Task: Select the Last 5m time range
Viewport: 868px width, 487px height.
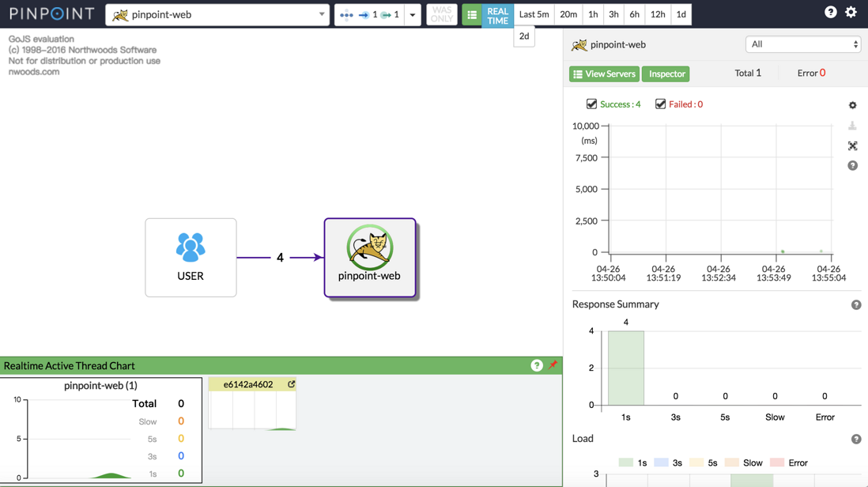Action: 534,14
